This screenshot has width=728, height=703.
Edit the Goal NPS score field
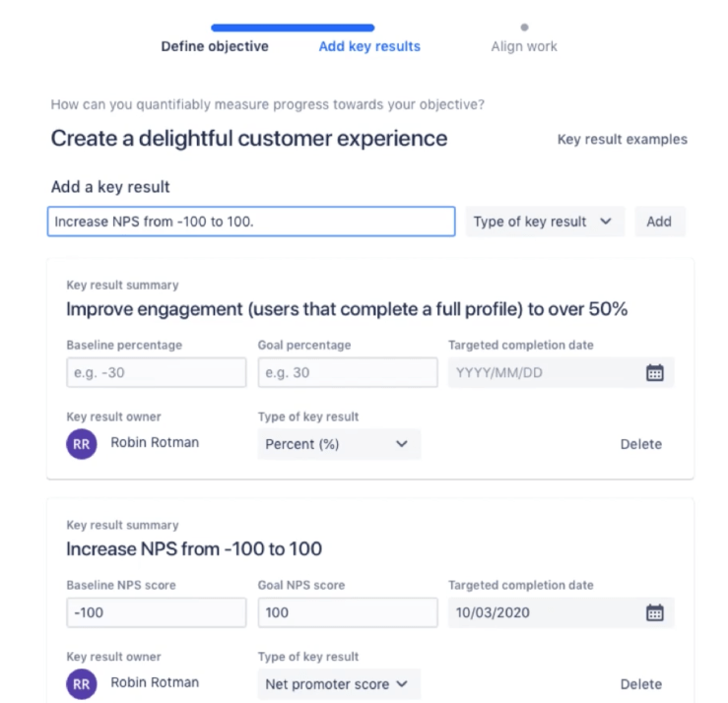coord(347,612)
